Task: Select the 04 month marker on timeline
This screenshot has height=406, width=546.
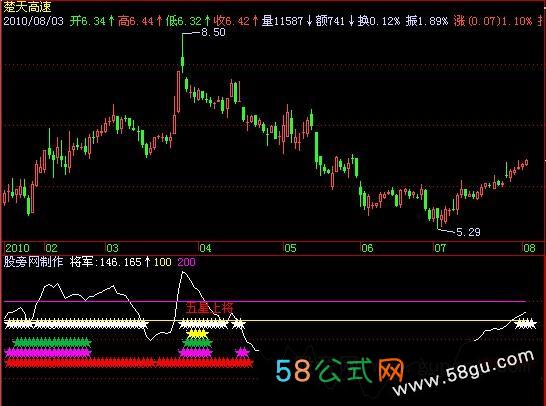Action: click(205, 248)
